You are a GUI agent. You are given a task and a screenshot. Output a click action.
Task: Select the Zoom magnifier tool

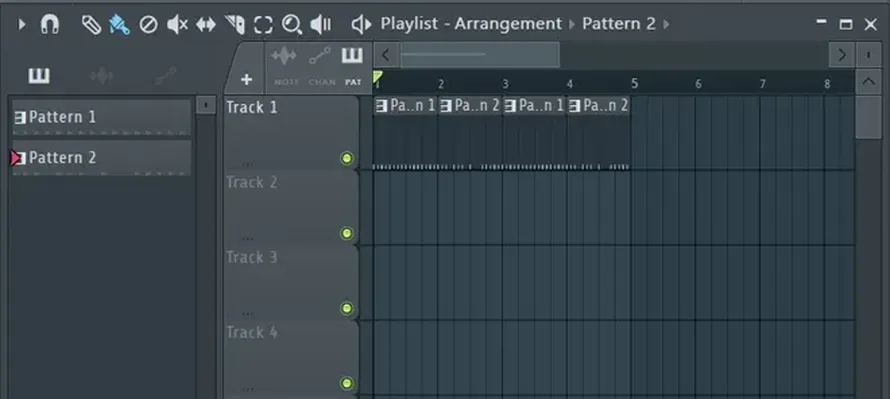292,24
